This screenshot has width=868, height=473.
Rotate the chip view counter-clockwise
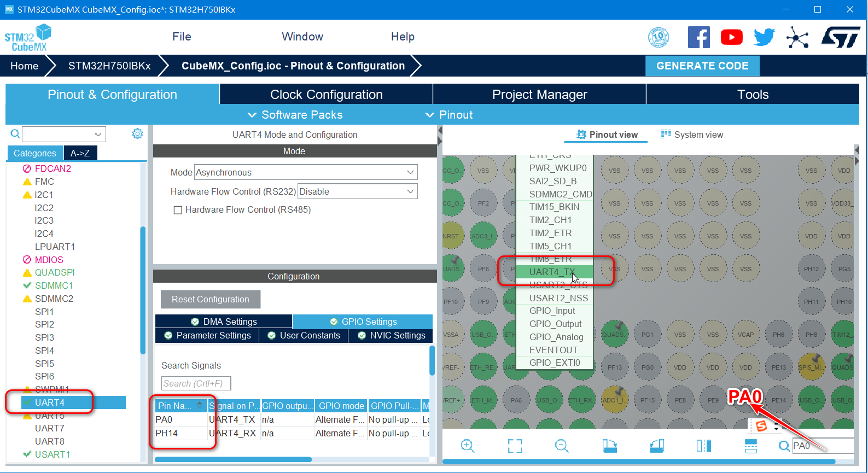click(x=657, y=446)
